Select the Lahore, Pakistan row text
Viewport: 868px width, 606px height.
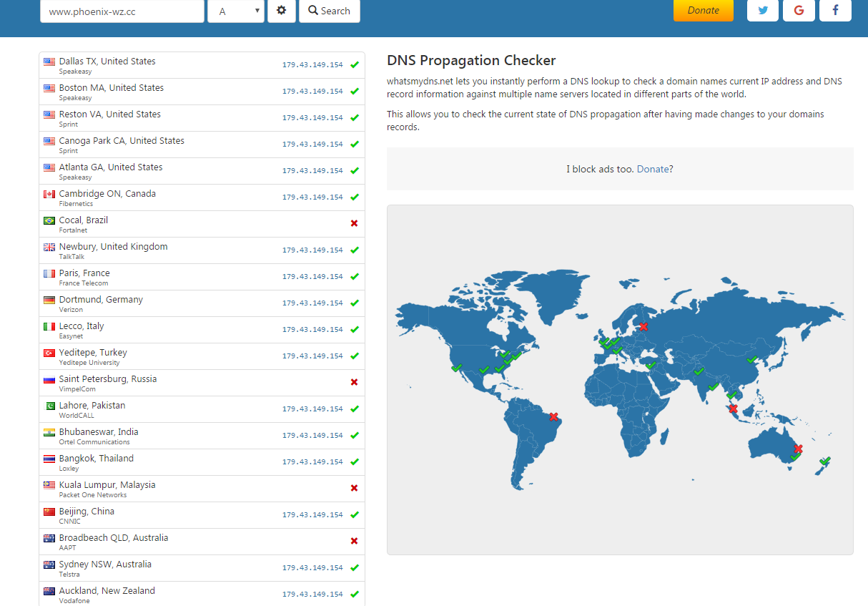tap(92, 406)
